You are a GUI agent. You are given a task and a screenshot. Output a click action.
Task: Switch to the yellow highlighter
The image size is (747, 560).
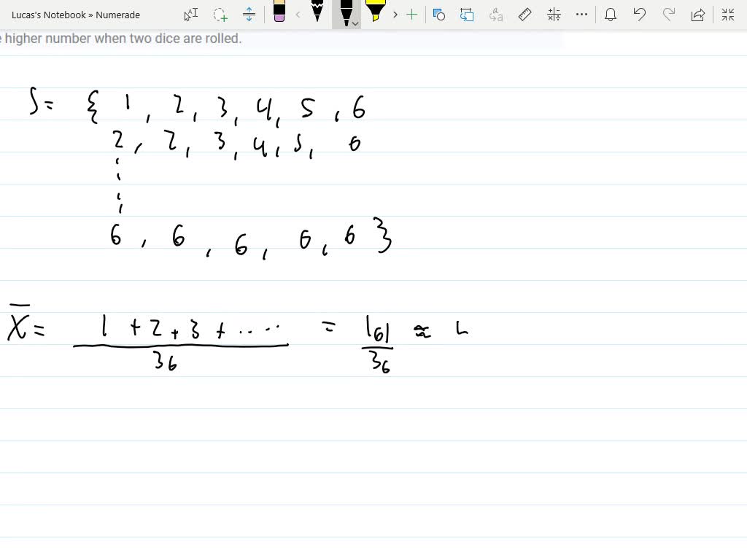(376, 13)
